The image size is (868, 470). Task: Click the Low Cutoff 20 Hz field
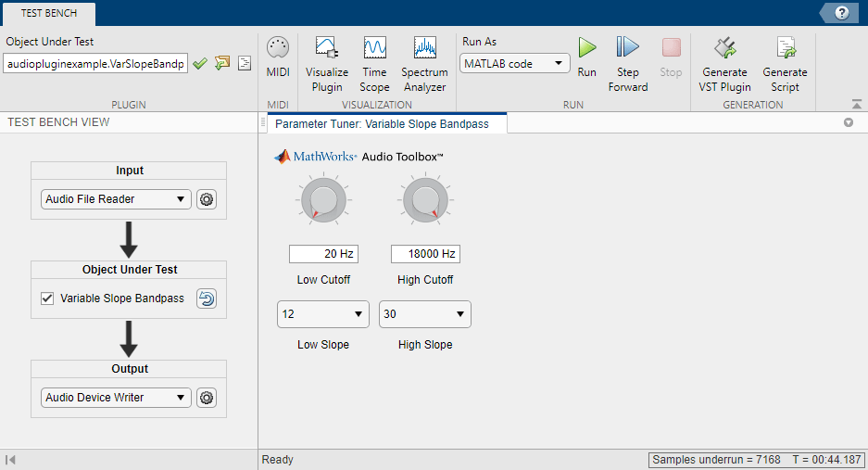click(323, 254)
